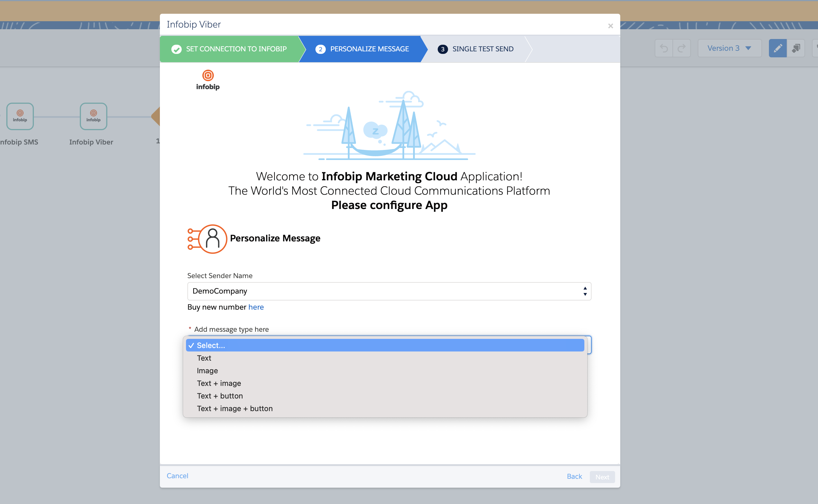The image size is (818, 504).
Task: Click the Undo icon in the top toolbar
Action: coord(664,48)
